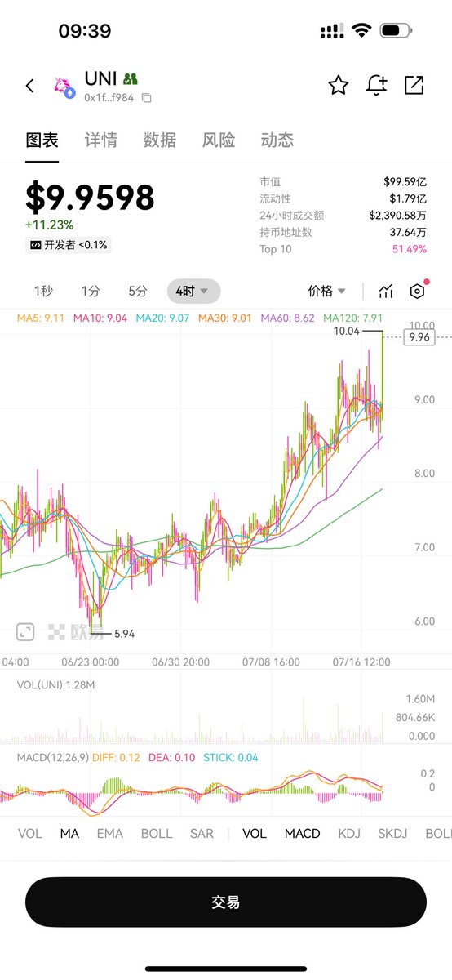Tap the UNI token logo
This screenshot has width=452, height=980.
(x=64, y=88)
